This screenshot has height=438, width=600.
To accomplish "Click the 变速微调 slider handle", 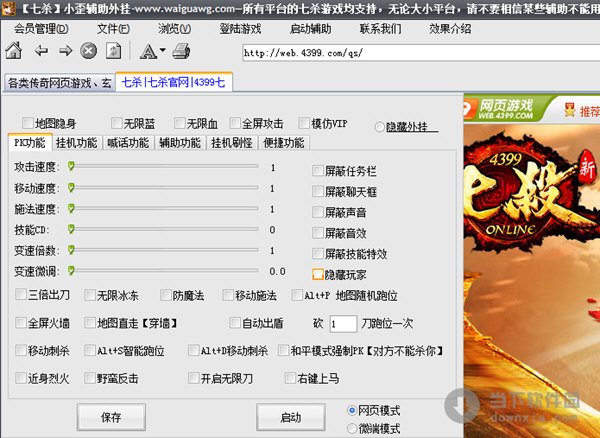I will click(x=71, y=270).
